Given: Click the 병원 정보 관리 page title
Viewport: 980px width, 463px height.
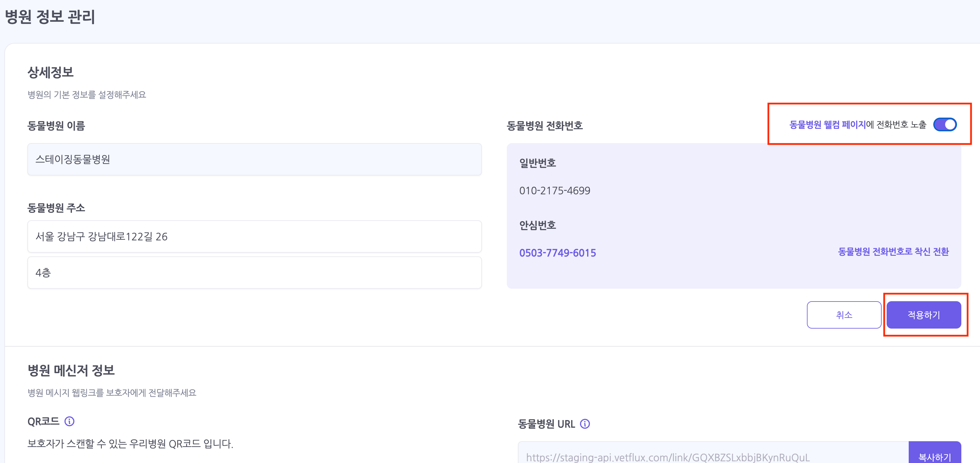Looking at the screenshot, I should tap(50, 17).
